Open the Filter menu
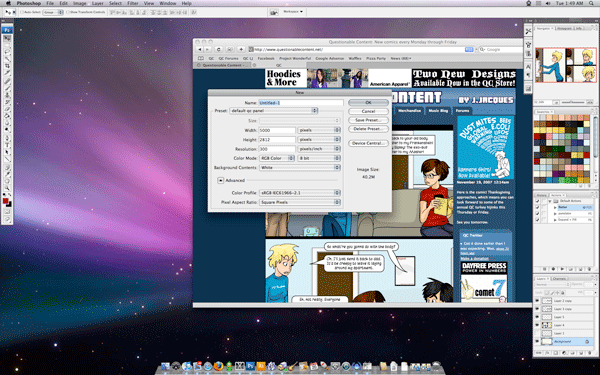Viewport: 600px width, 375px height. tap(132, 3)
